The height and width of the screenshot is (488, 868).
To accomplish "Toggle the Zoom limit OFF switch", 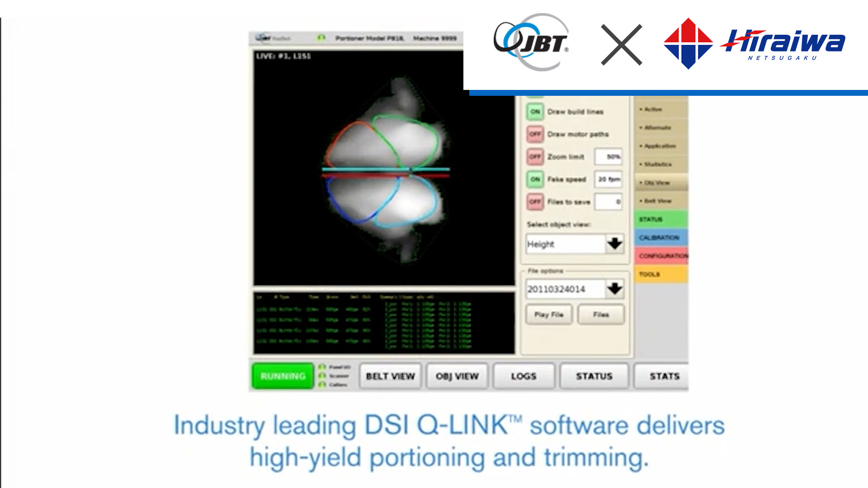I will [535, 157].
